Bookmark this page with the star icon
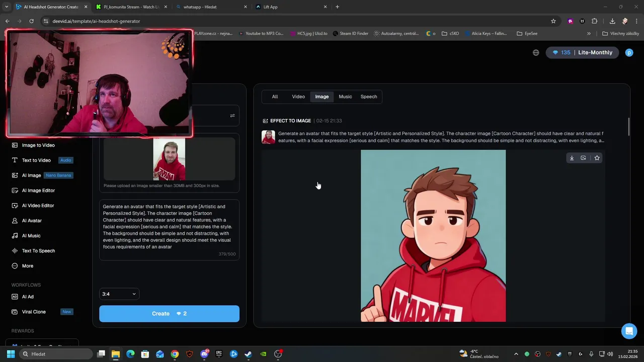The width and height of the screenshot is (644, 362). (553, 21)
